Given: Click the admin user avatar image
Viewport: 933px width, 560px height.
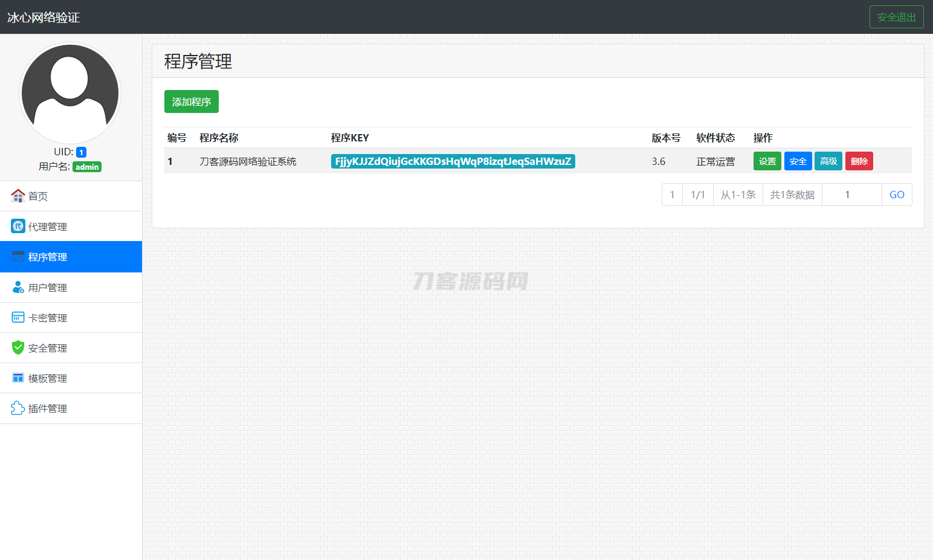Looking at the screenshot, I should [69, 92].
